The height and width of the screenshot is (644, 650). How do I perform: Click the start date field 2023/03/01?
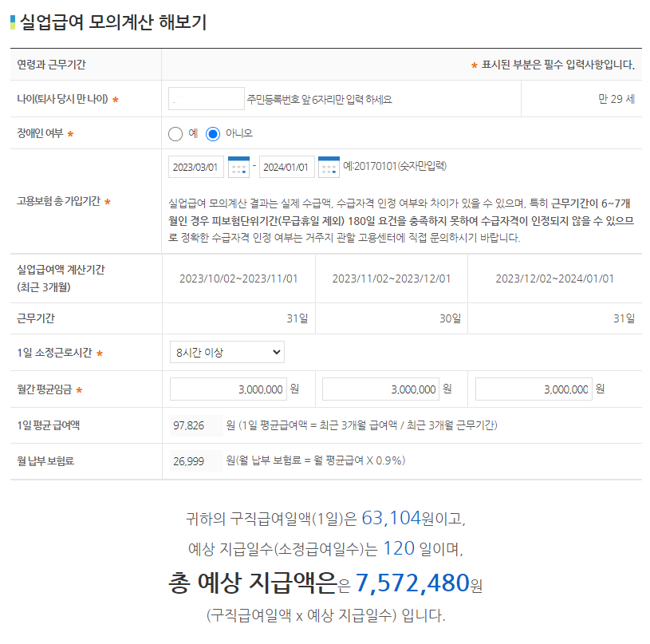[x=195, y=167]
